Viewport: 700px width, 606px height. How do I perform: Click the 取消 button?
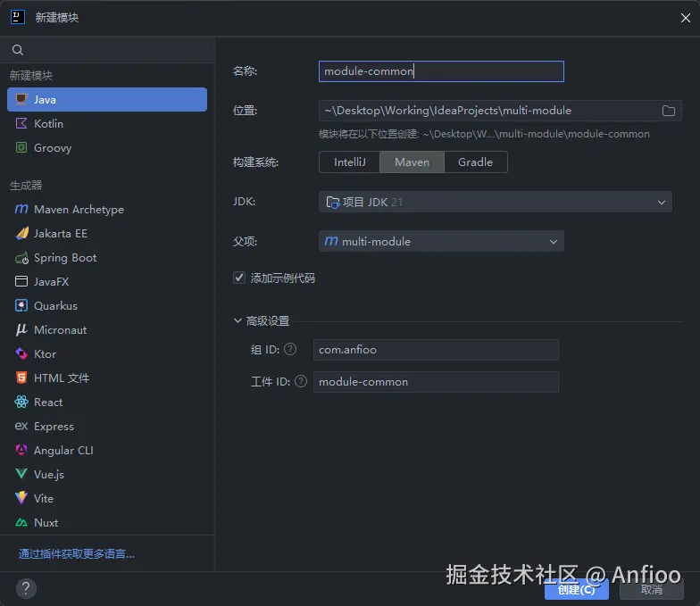point(652,589)
